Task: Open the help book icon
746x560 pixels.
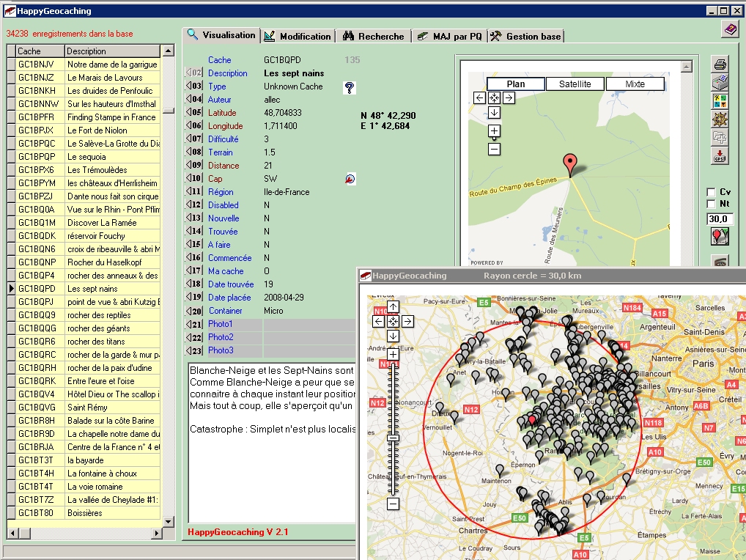Action: (730, 29)
